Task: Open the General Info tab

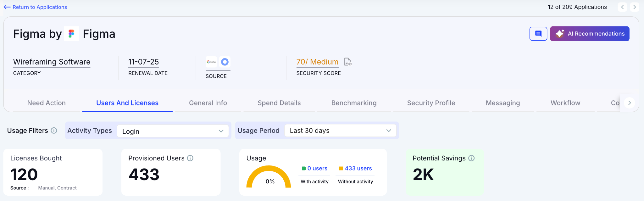Action: pyautogui.click(x=208, y=103)
